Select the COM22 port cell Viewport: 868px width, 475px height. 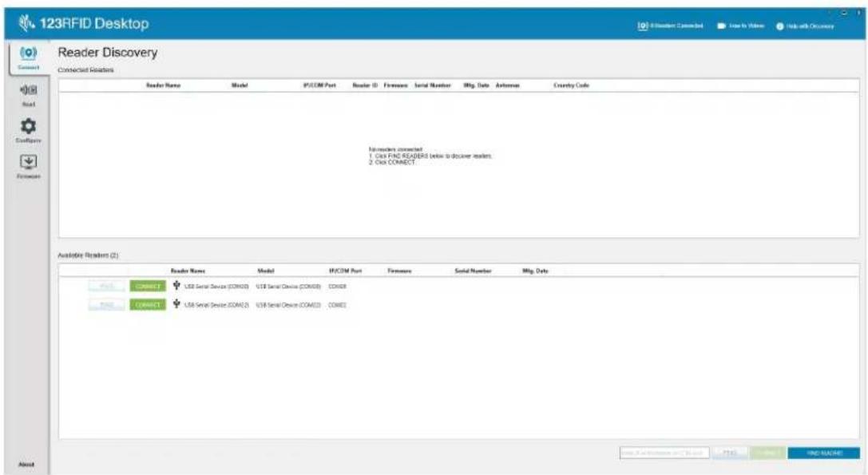point(337,305)
